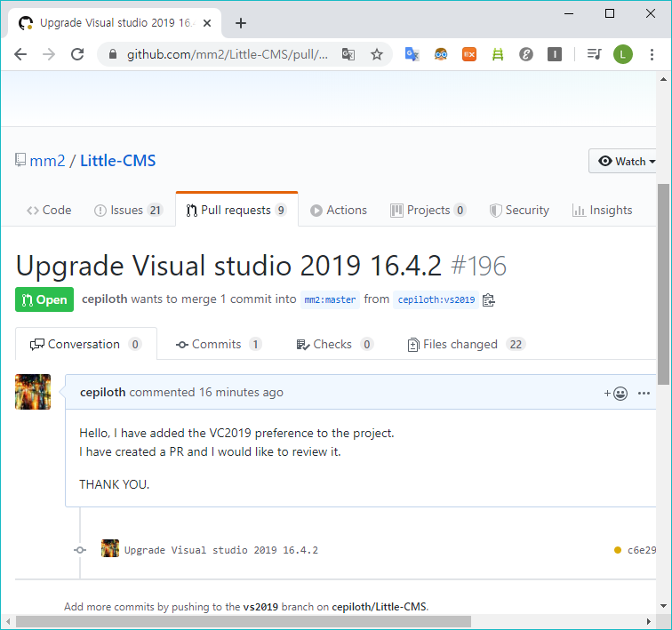Image resolution: width=672 pixels, height=630 pixels.
Task: Click the 'cepiloth/Little-CMS' text at bottom
Action: (x=380, y=607)
